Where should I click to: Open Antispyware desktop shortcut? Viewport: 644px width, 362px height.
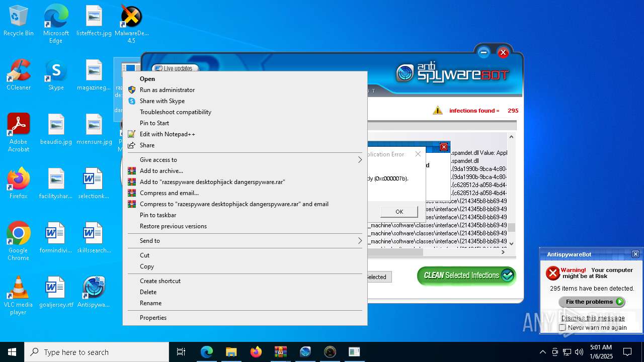(x=94, y=293)
